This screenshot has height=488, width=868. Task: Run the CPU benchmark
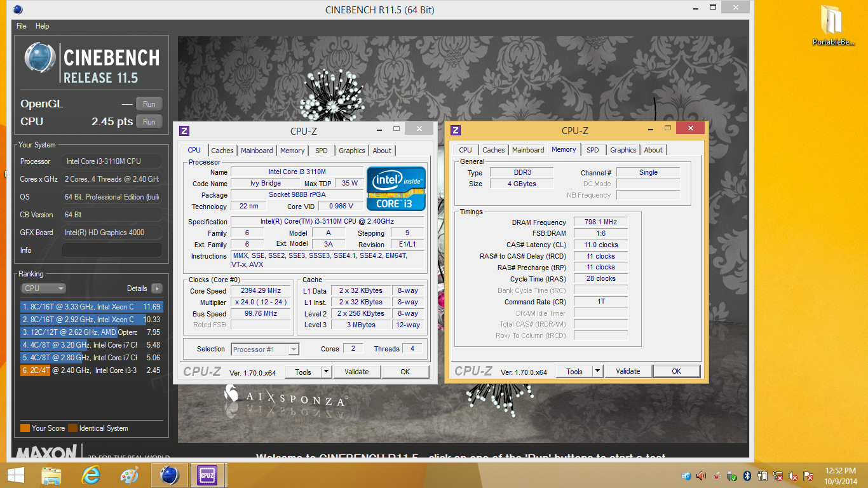coord(149,122)
